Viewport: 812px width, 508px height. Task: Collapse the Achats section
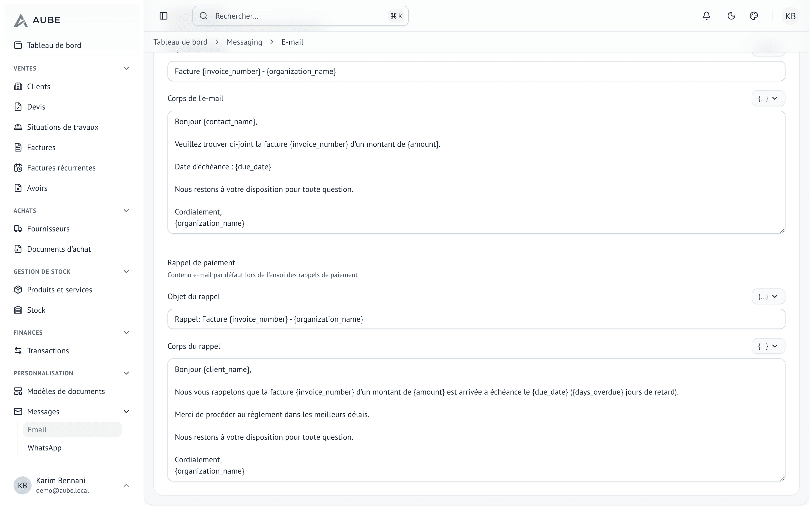point(126,211)
